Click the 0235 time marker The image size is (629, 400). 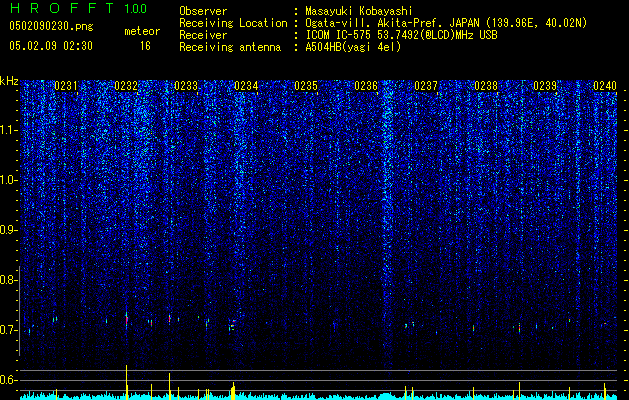click(x=306, y=86)
